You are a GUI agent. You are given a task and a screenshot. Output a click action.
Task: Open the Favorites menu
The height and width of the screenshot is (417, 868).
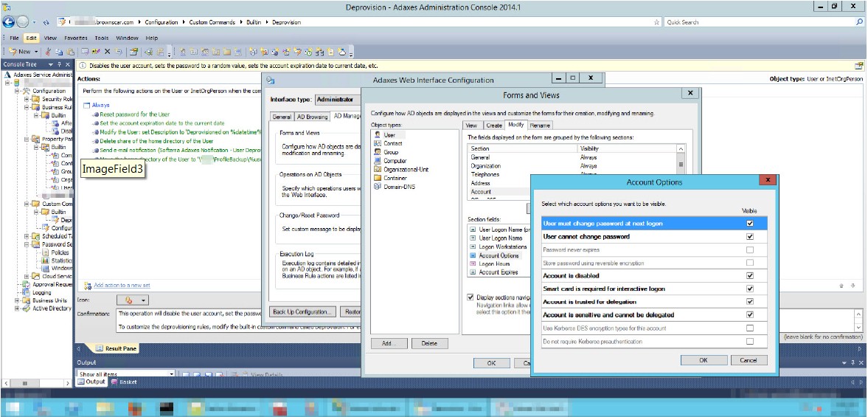point(76,38)
